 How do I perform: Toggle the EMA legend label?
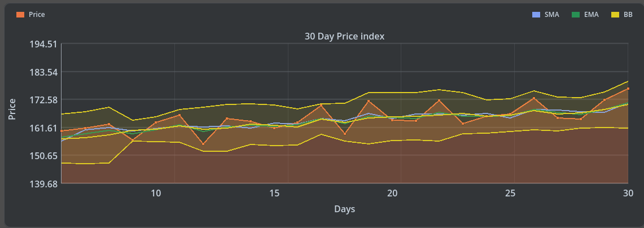[x=592, y=15]
